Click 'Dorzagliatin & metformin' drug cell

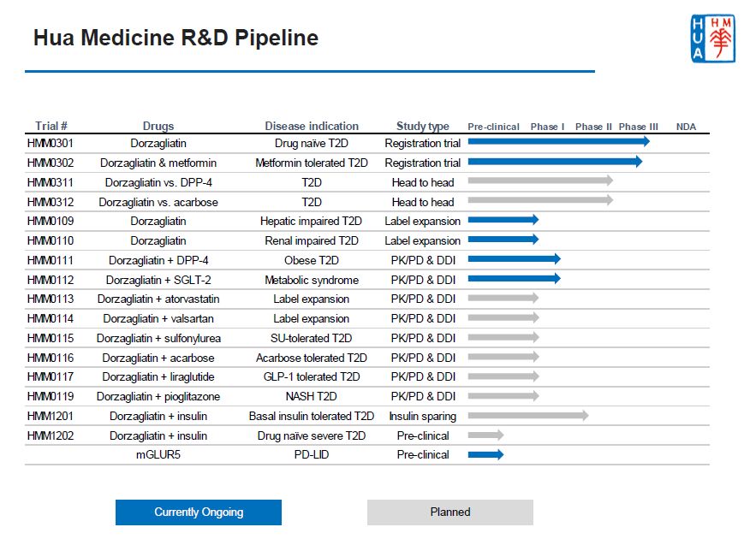158,163
